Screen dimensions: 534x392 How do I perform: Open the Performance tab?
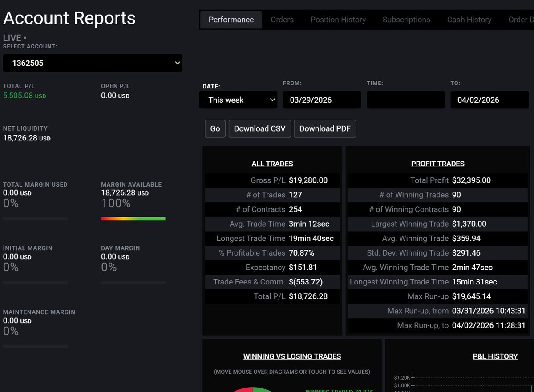[231, 20]
